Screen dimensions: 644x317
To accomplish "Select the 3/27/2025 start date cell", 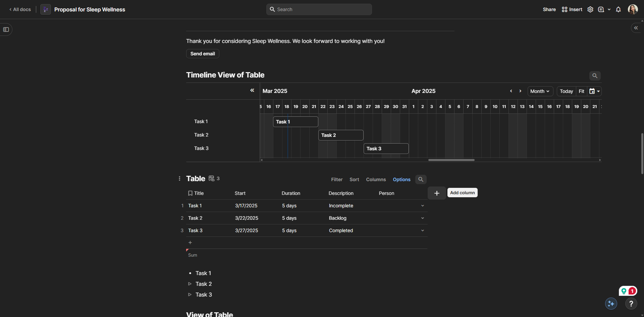I will [x=247, y=230].
